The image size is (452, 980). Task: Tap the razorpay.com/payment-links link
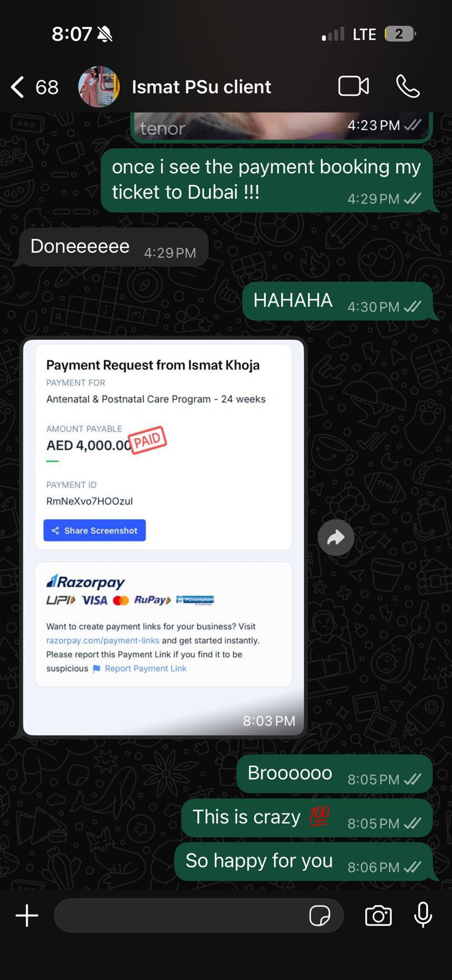coord(103,640)
